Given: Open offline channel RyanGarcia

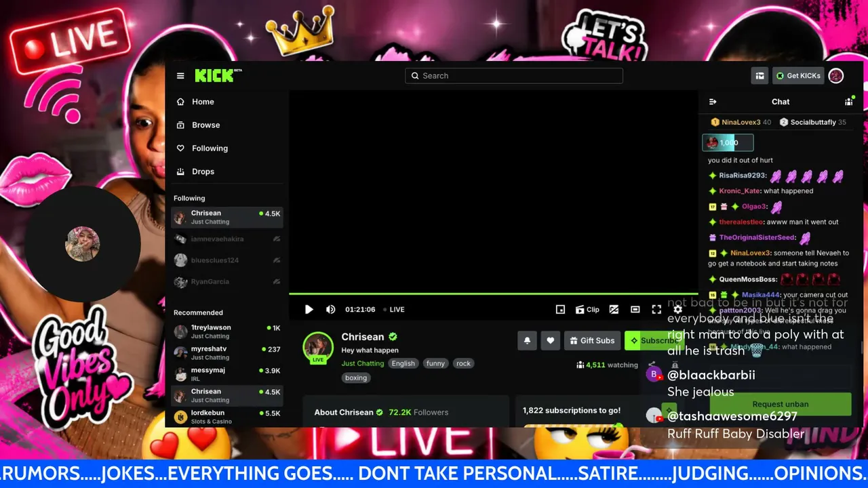Looking at the screenshot, I should point(227,281).
